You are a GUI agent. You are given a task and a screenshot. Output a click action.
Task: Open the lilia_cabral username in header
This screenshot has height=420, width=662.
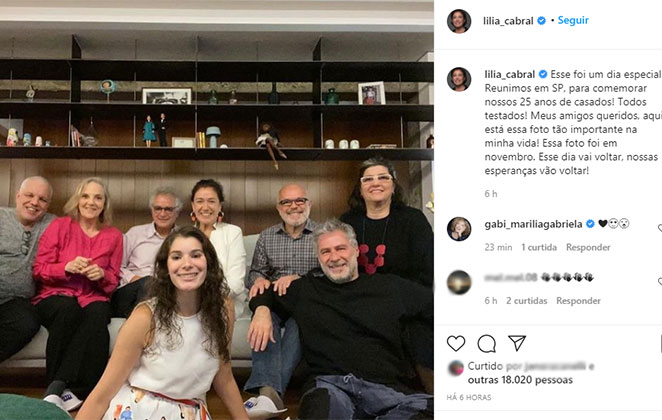pos(508,21)
